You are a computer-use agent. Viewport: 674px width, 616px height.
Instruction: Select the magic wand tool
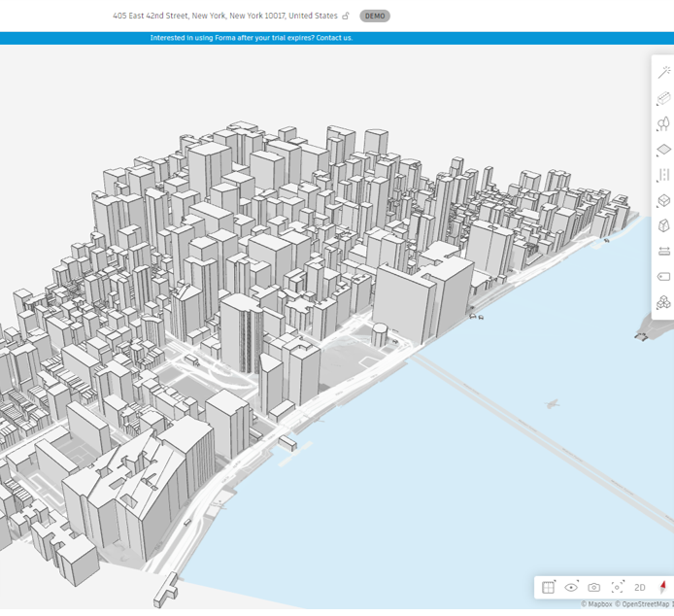(x=664, y=73)
